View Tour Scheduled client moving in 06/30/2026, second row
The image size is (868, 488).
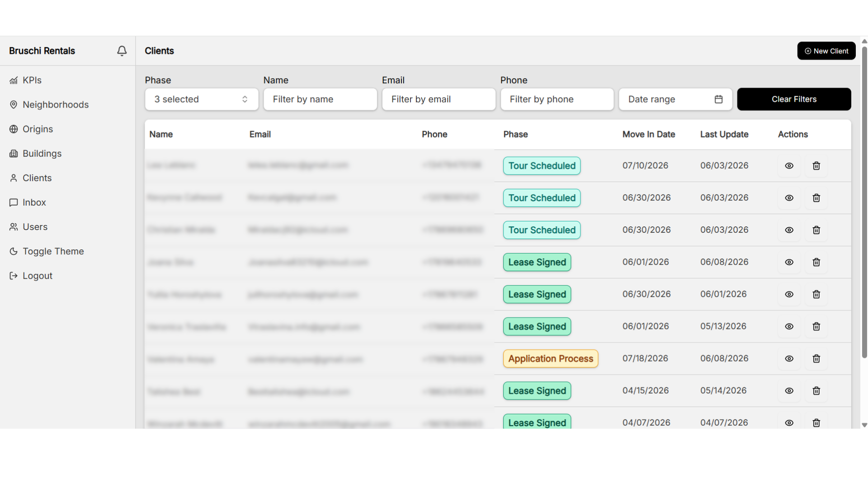tap(789, 198)
